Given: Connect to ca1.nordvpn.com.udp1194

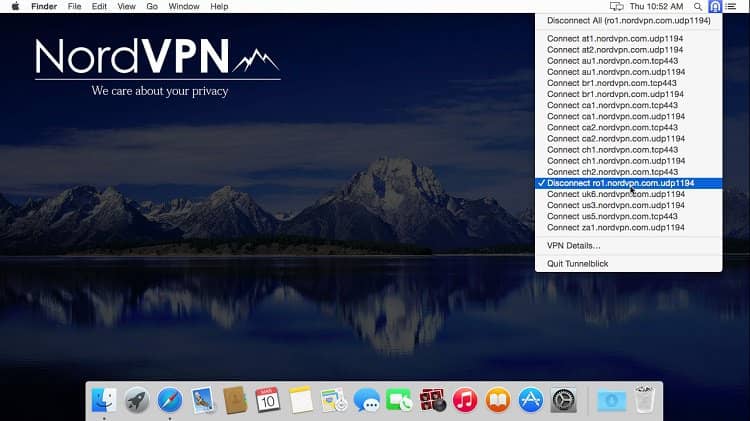Looking at the screenshot, I should pos(629,116).
